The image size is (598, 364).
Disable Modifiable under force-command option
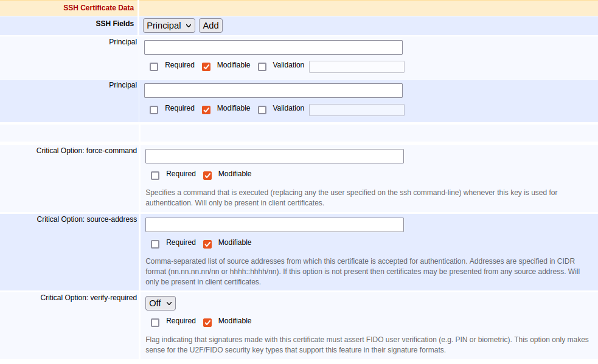207,176
